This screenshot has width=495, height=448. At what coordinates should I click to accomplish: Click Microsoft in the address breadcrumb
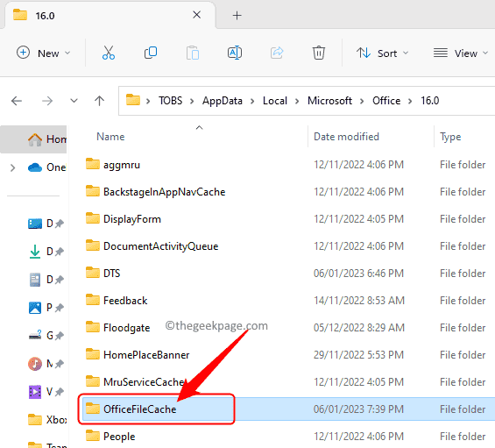click(329, 101)
